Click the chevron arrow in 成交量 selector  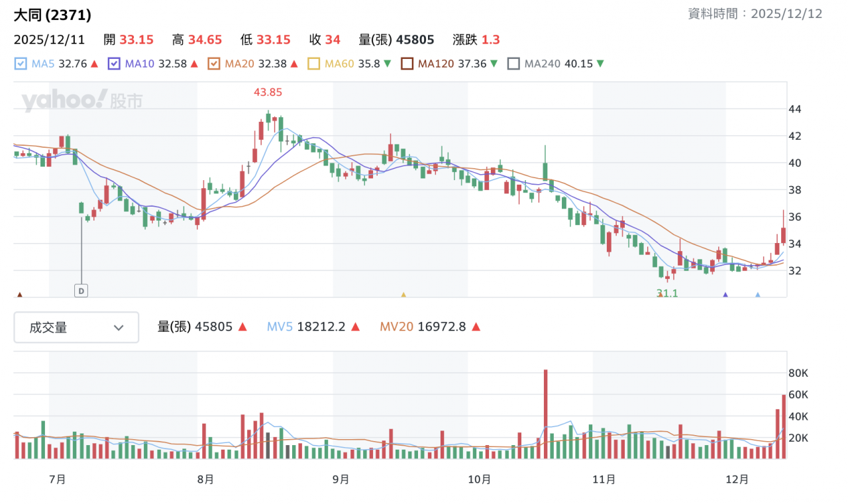(x=119, y=327)
